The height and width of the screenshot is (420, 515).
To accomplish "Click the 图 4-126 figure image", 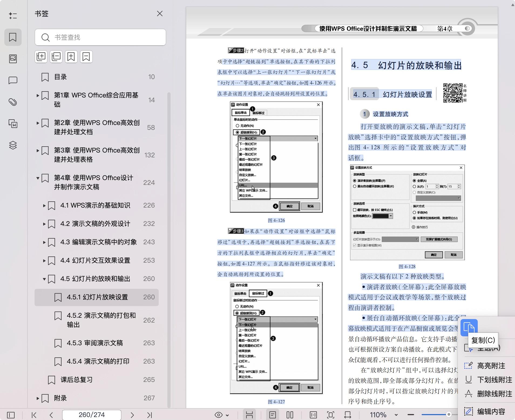I will point(276,157).
